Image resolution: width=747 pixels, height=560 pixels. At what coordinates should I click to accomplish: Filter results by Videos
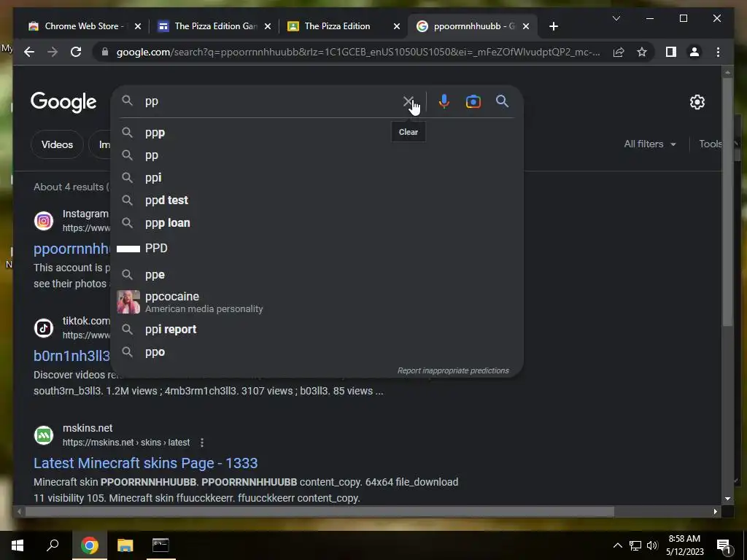57,144
